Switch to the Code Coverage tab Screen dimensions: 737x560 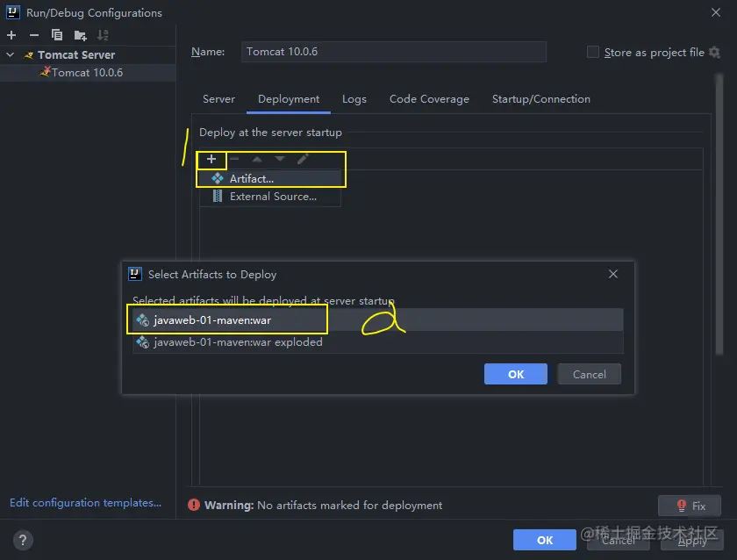coord(429,99)
